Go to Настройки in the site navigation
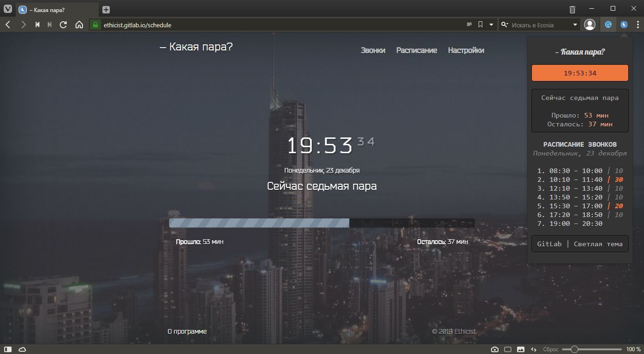 click(x=466, y=50)
